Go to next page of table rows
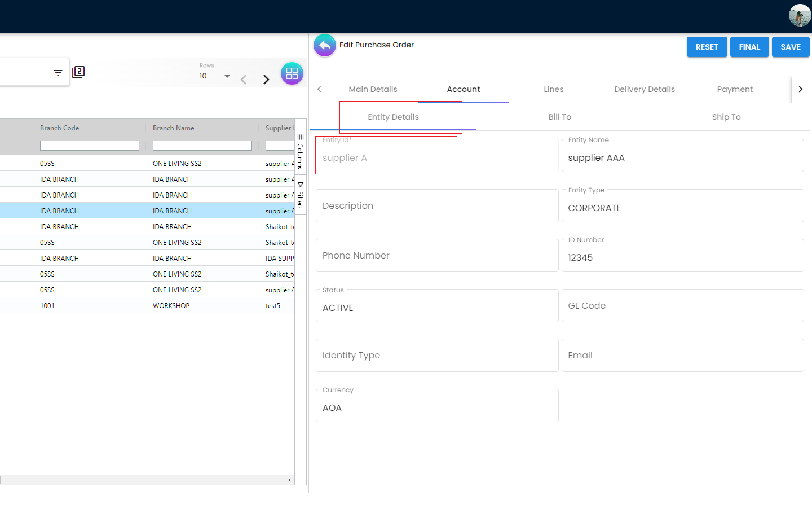 [266, 80]
